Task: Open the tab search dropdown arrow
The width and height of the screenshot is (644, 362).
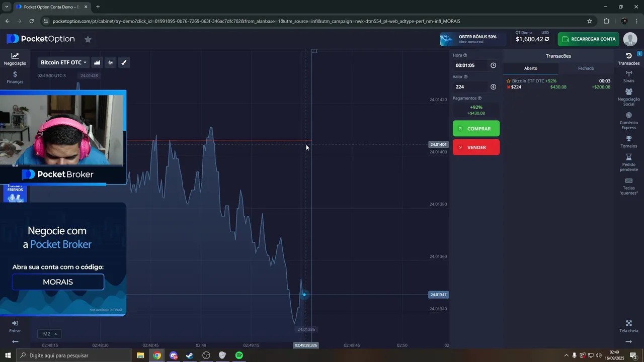Action: click(7, 7)
